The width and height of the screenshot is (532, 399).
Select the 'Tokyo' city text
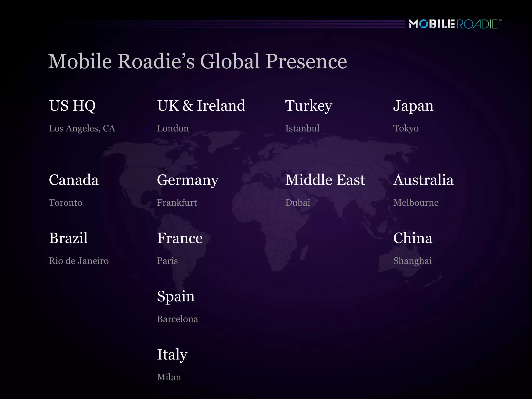pyautogui.click(x=406, y=129)
